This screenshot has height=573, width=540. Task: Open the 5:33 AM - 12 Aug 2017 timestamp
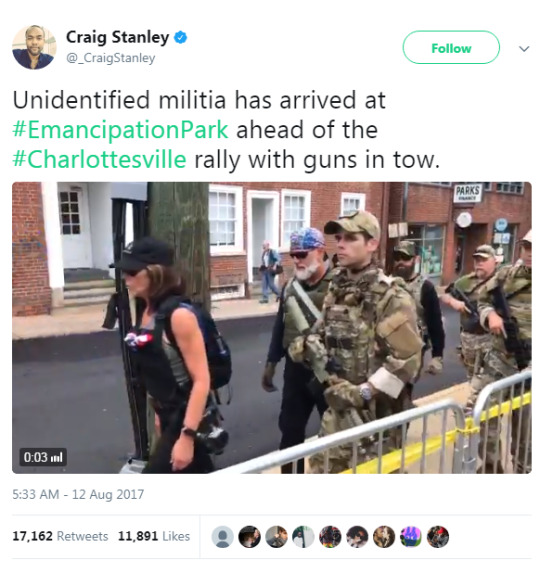point(78,494)
